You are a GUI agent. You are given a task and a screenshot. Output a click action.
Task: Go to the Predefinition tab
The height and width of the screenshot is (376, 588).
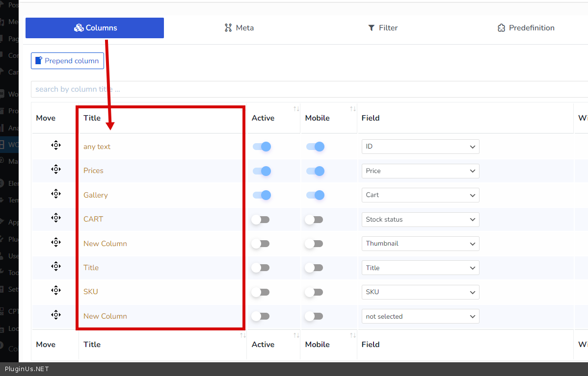click(x=526, y=28)
